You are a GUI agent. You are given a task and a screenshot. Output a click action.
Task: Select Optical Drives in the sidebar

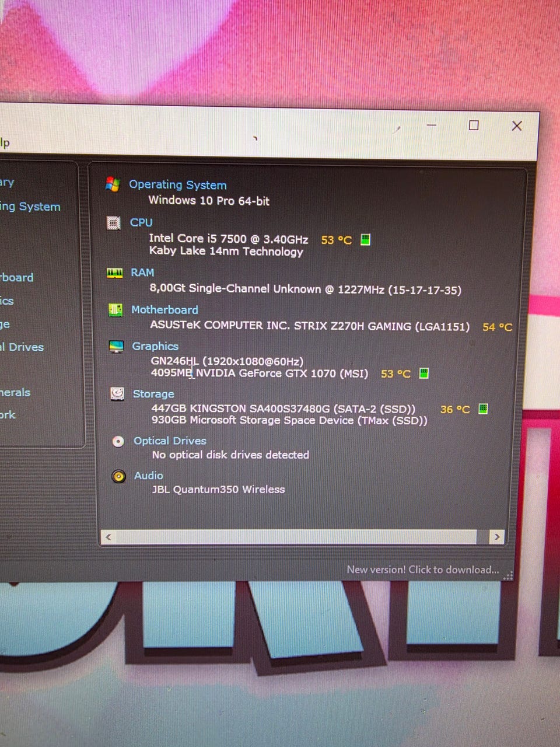22,347
